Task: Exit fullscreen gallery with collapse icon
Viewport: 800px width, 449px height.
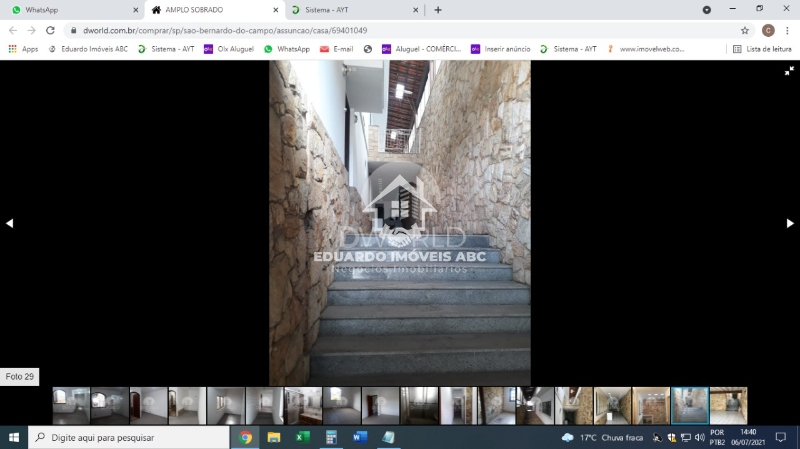Action: tap(789, 71)
